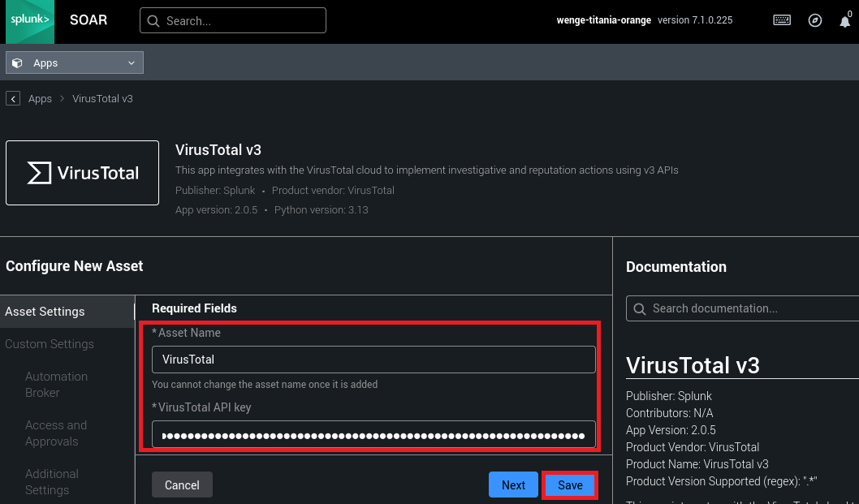Focus the VirusTotal API key field
Viewport: 859px width, 504px height.
click(x=373, y=435)
